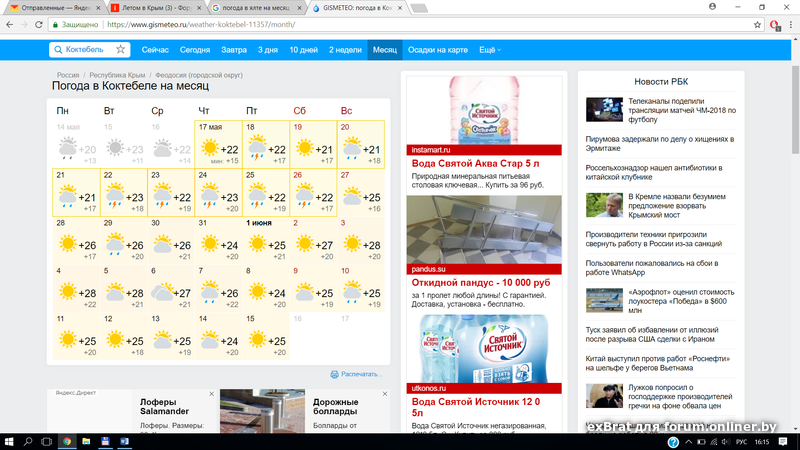
Task: Select the 17 мая calendar day cell
Action: point(219,143)
